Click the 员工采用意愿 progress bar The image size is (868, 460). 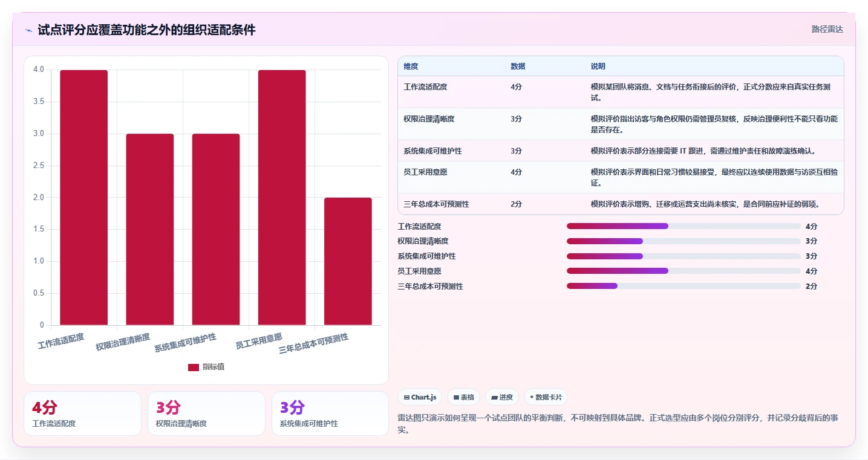[684, 271]
